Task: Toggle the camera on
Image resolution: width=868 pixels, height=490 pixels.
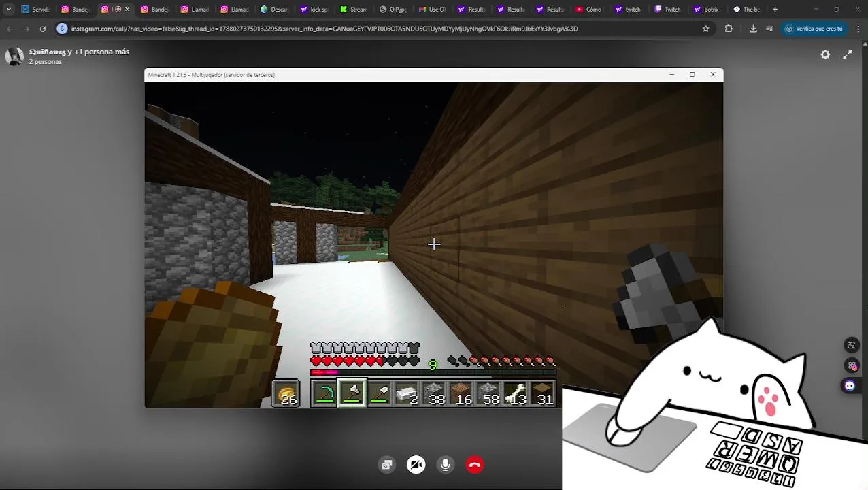Action: click(416, 465)
